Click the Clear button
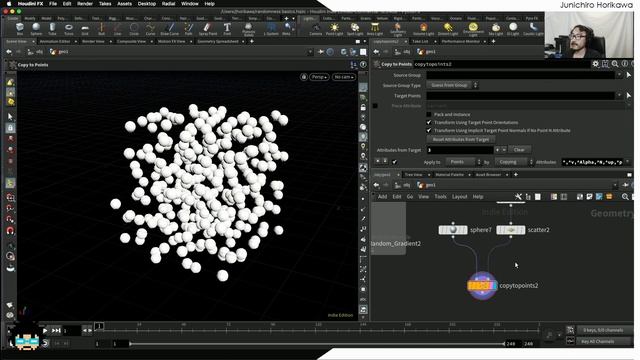640x360 pixels. click(x=519, y=150)
